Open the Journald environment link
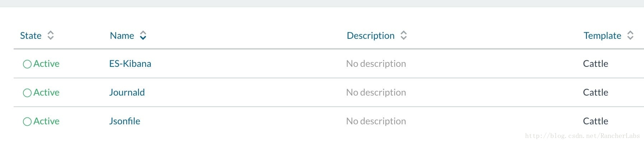 (x=127, y=92)
